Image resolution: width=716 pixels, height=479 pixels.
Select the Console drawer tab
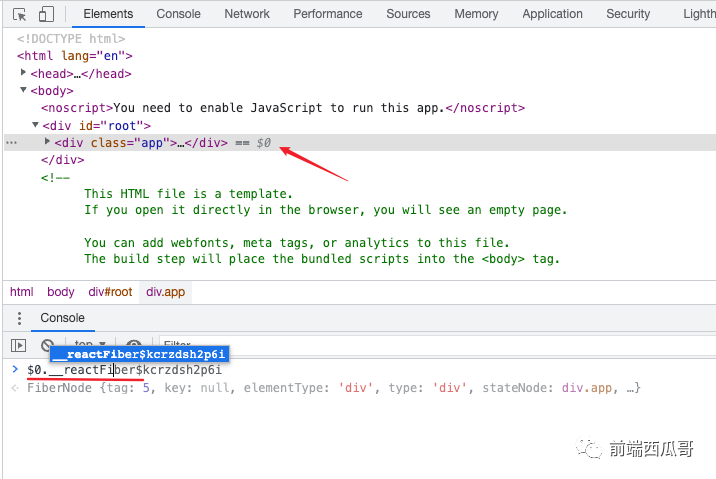(x=63, y=318)
